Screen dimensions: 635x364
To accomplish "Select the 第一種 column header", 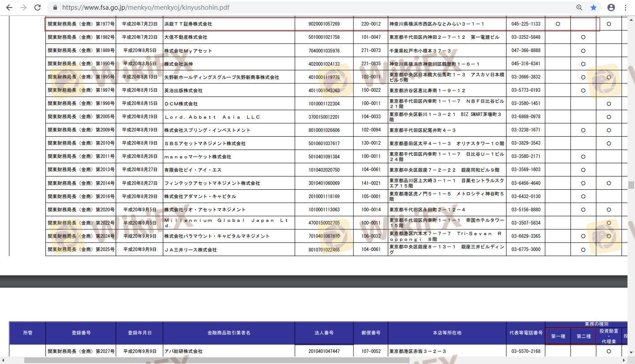I will coord(558,336).
